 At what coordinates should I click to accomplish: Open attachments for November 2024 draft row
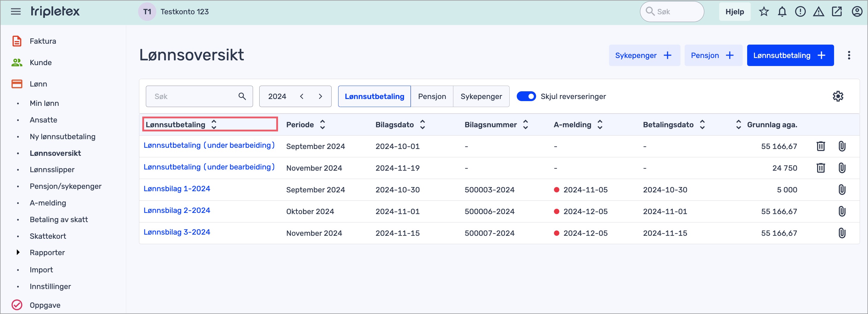point(842,168)
